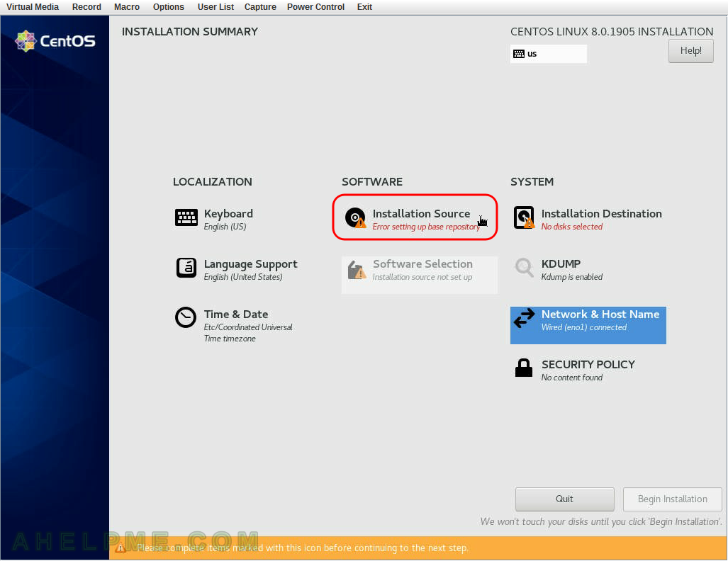Click 'Etc/Coordinated Universal' timezone text
Image resolution: width=728 pixels, height=561 pixels.
pos(248,327)
